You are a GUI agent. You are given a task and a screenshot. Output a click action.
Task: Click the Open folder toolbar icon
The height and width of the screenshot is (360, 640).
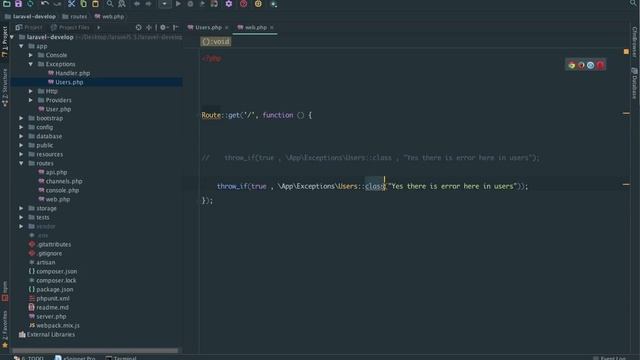pos(7,4)
